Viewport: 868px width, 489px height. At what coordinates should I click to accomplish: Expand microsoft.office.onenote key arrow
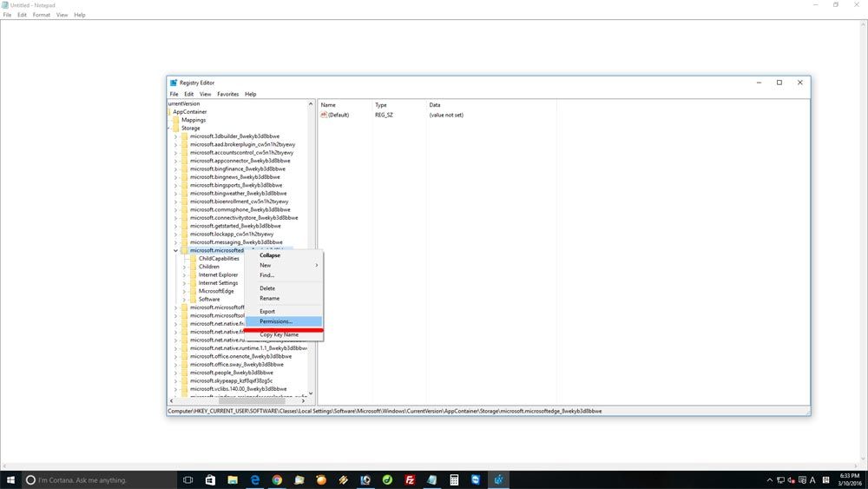point(176,357)
